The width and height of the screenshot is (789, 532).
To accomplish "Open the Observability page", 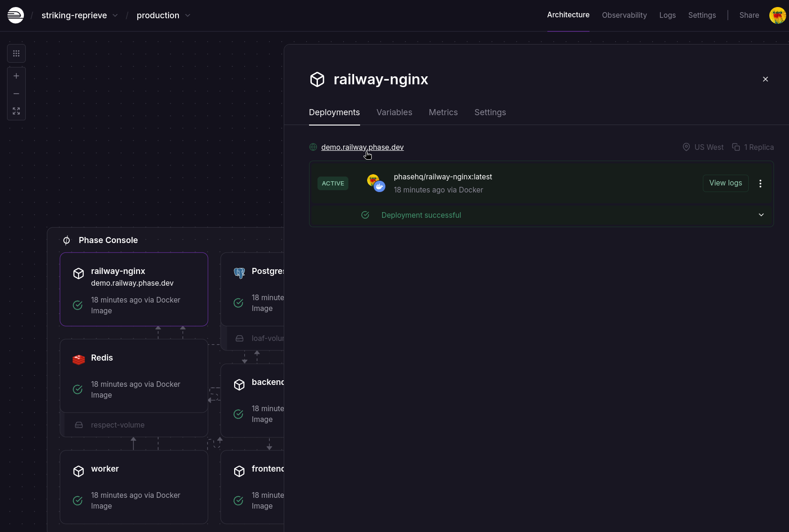I will click(624, 15).
